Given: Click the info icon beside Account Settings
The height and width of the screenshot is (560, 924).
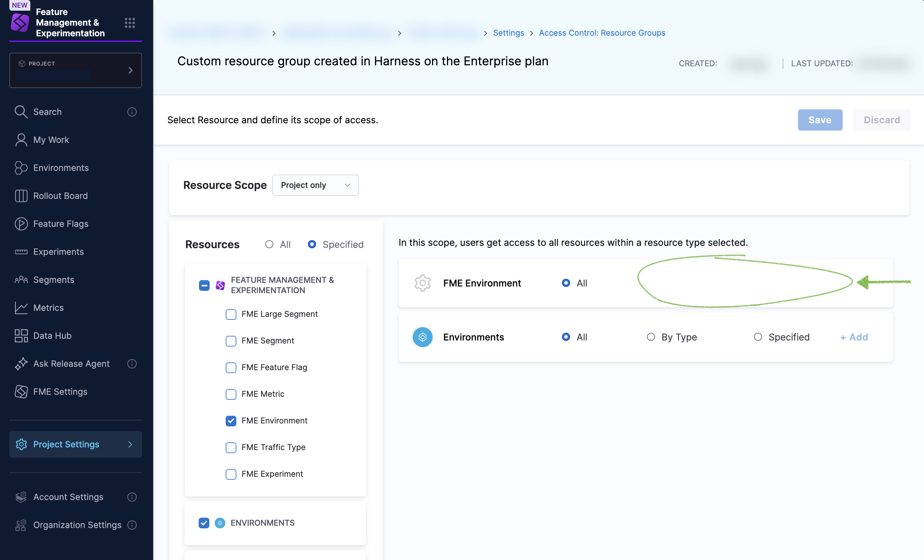Looking at the screenshot, I should point(132,497).
